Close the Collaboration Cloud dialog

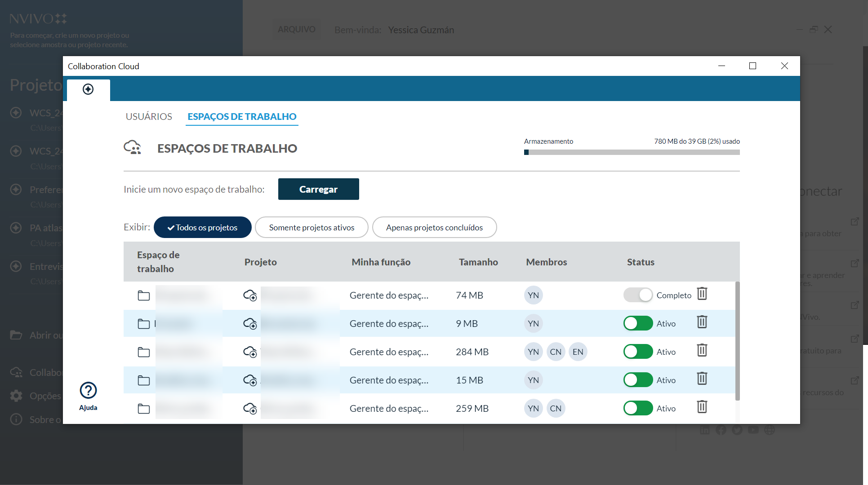pos(784,66)
